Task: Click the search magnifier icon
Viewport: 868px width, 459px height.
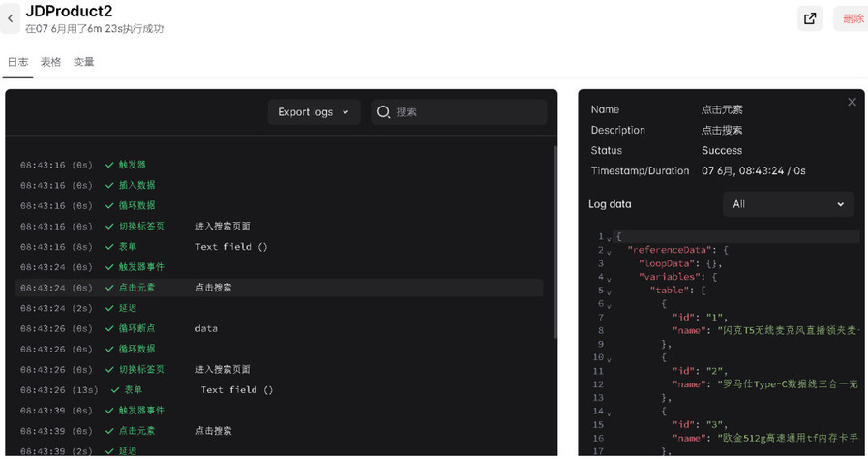Action: [x=384, y=112]
